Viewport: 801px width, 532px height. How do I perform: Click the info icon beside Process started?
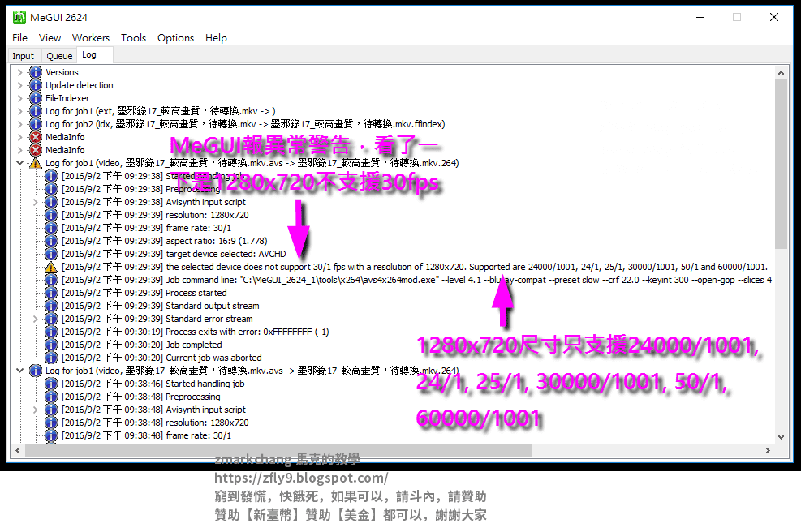[51, 293]
